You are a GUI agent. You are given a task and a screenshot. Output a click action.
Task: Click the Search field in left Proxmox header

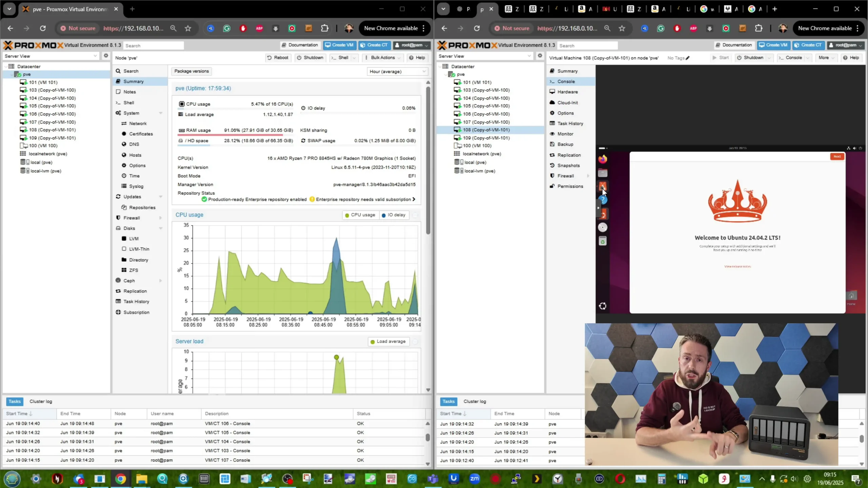click(x=153, y=45)
